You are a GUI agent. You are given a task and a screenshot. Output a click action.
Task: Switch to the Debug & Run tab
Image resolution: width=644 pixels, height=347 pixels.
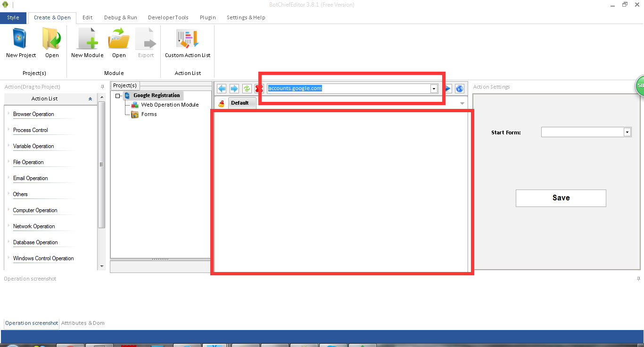click(x=120, y=17)
